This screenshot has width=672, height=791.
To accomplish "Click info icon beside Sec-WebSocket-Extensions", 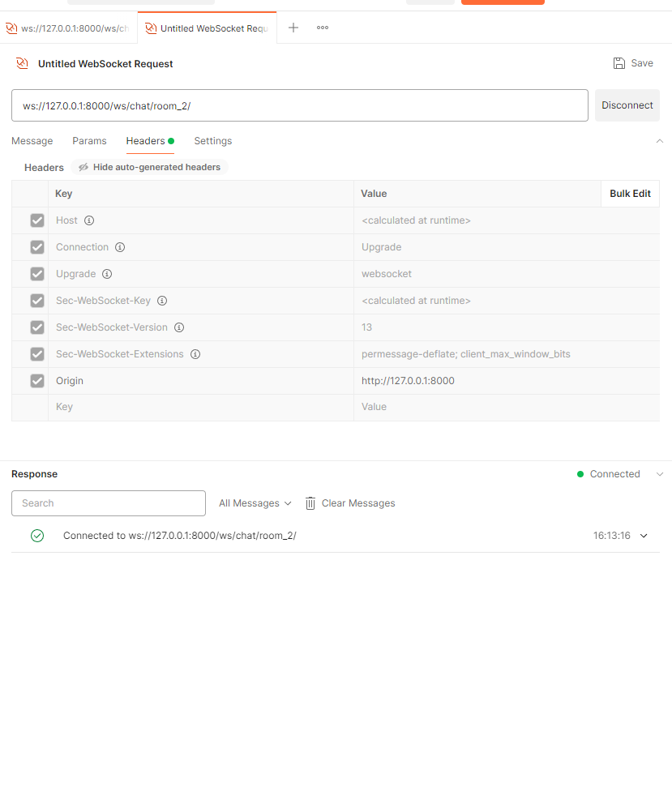I will point(195,354).
